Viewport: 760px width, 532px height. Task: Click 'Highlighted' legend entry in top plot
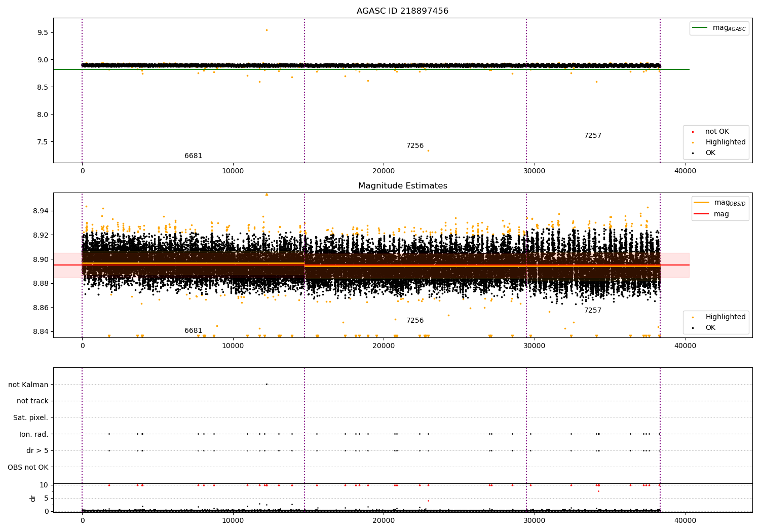pos(719,142)
